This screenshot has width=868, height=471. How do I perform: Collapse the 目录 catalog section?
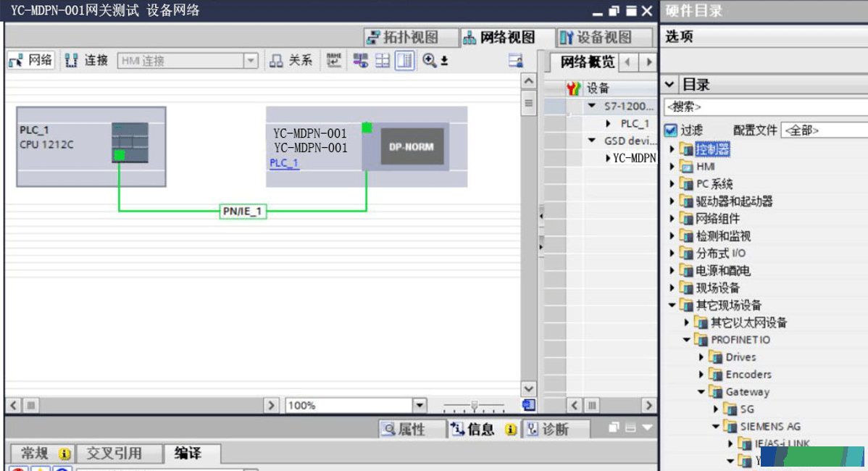click(x=669, y=85)
